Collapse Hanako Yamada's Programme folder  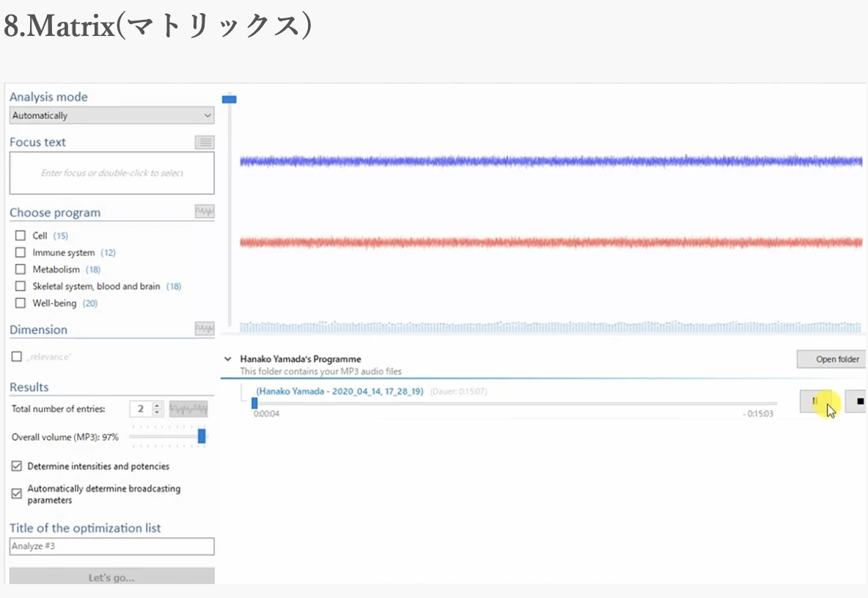(227, 359)
